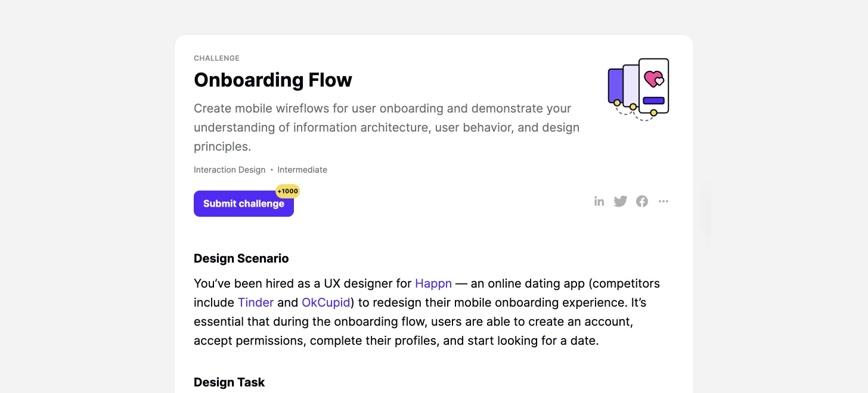Select the Interaction Design category label
Image resolution: width=868 pixels, height=393 pixels.
click(230, 170)
